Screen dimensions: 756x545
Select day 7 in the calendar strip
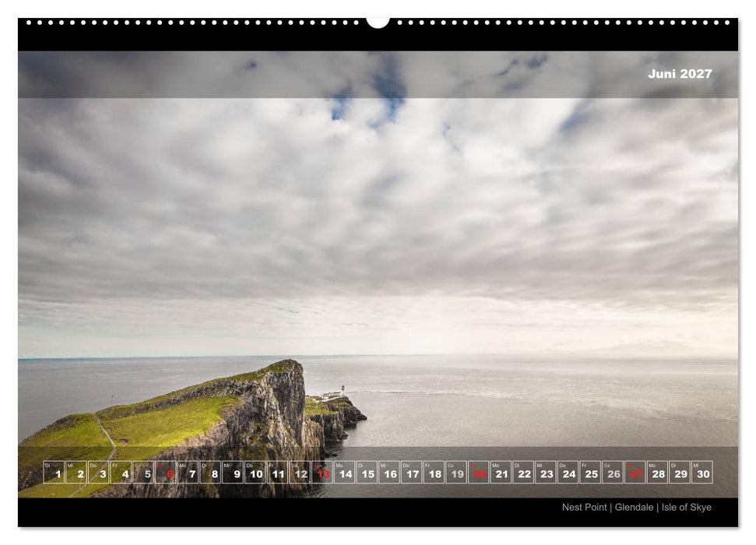tap(188, 472)
